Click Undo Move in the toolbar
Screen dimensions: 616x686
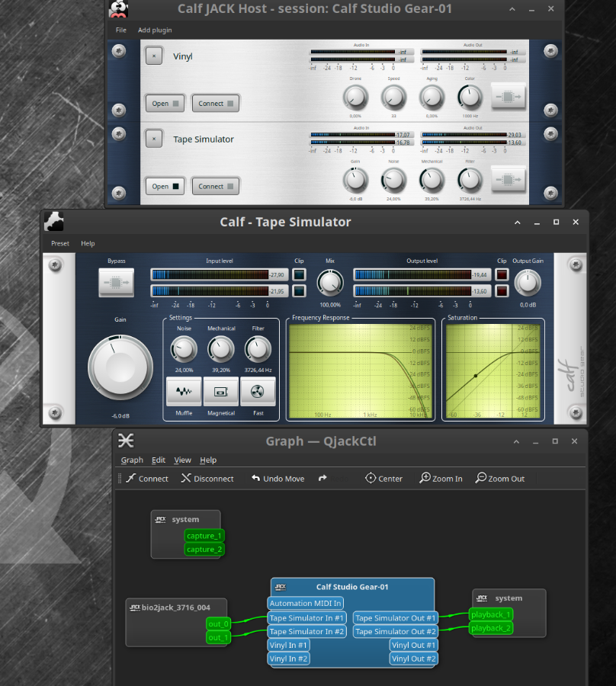coord(278,479)
